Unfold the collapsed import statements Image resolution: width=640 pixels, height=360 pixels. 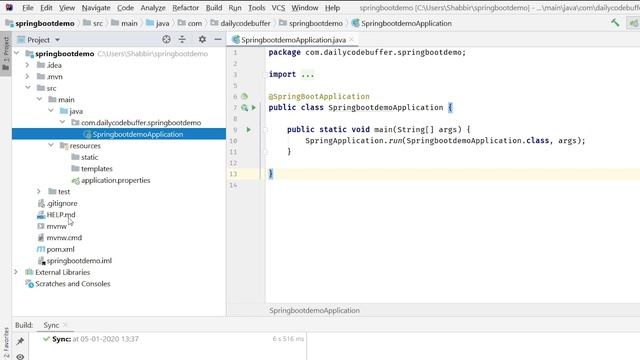coord(307,75)
